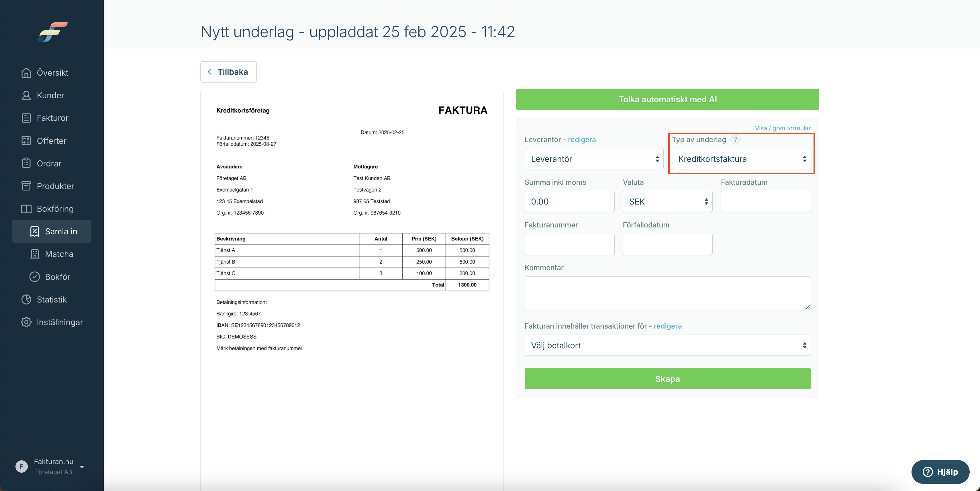Screen dimensions: 980x491
Task: Expand the Fakturan.nu account menu arrow
Action: pyautogui.click(x=82, y=467)
